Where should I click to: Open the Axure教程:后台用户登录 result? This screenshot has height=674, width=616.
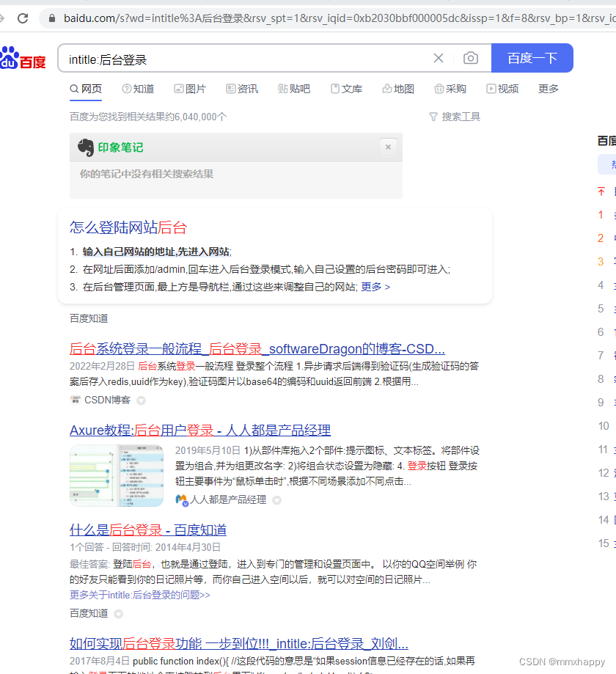(x=200, y=431)
